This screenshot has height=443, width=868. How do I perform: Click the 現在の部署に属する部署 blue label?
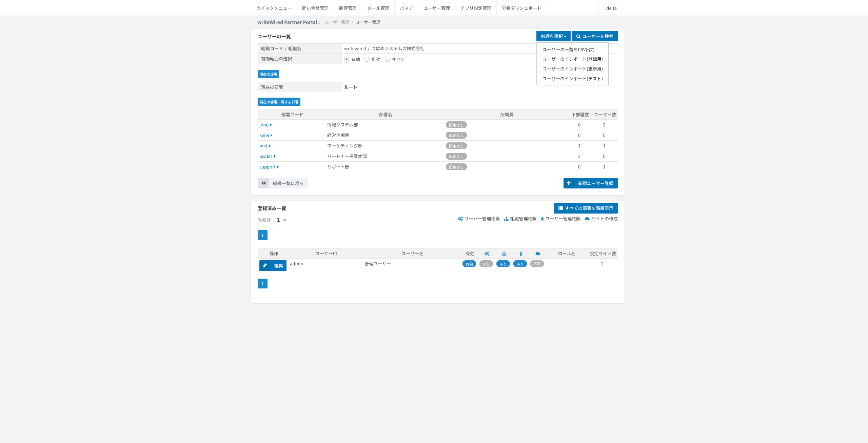tap(279, 102)
